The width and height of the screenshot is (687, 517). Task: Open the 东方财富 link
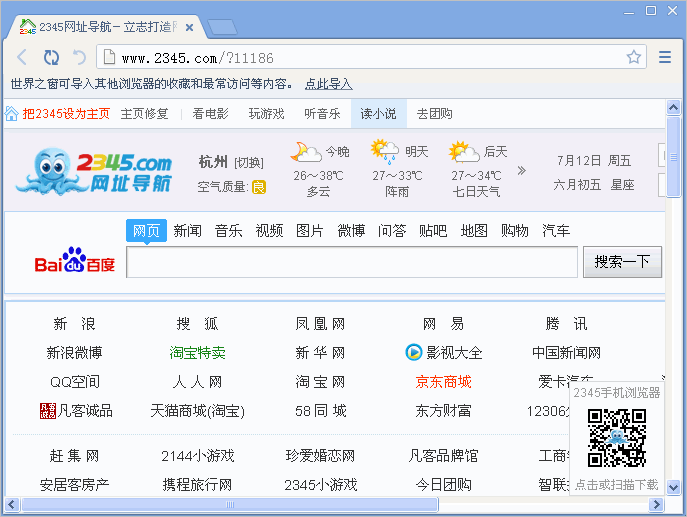[443, 411]
